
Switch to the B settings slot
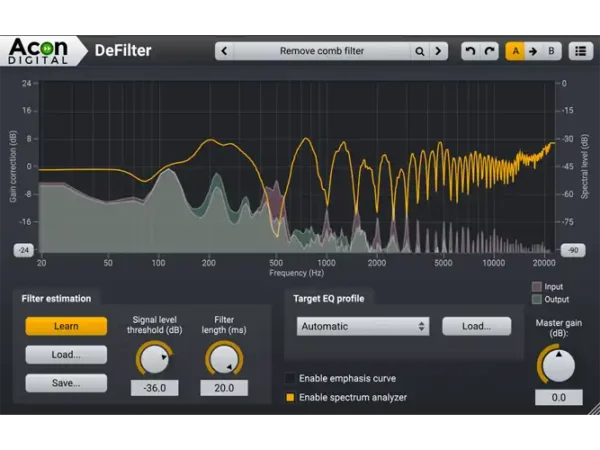[551, 51]
